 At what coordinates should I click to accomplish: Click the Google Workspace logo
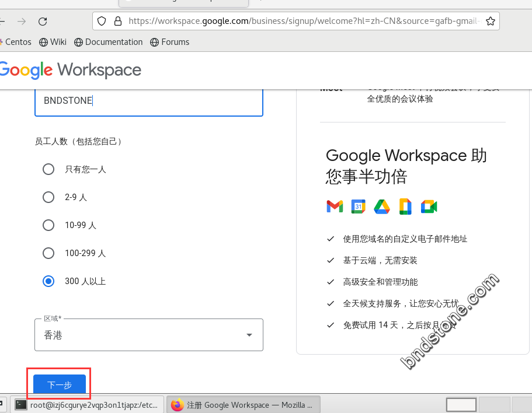click(70, 70)
